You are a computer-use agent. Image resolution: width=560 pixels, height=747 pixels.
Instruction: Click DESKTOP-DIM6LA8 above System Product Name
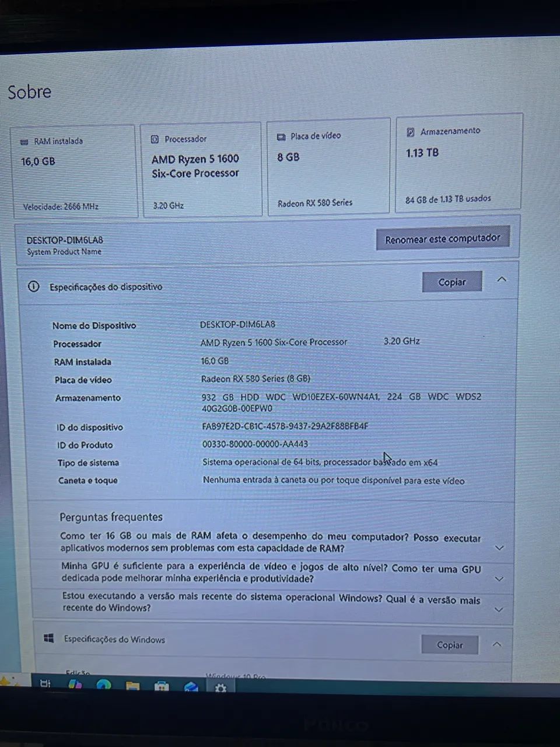(65, 240)
